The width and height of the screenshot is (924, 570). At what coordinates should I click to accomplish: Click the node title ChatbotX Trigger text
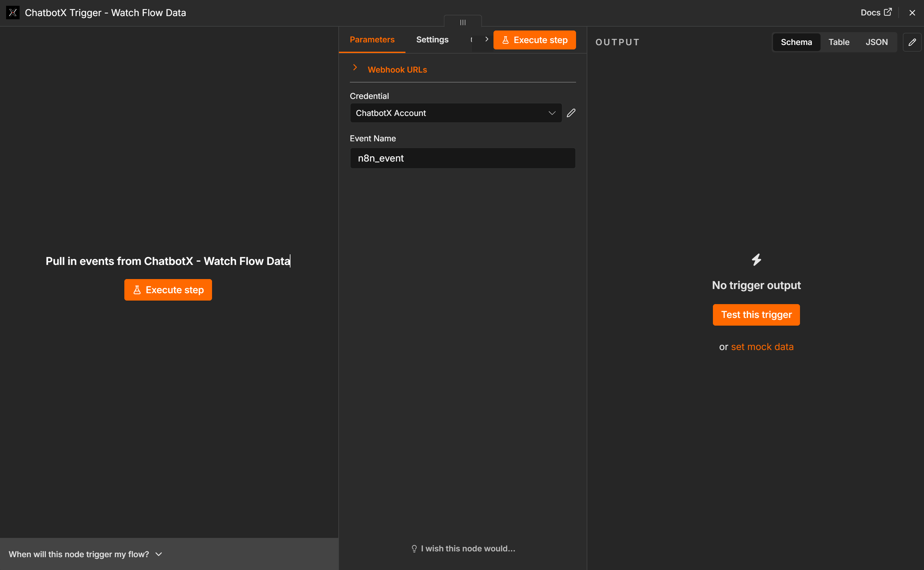105,13
